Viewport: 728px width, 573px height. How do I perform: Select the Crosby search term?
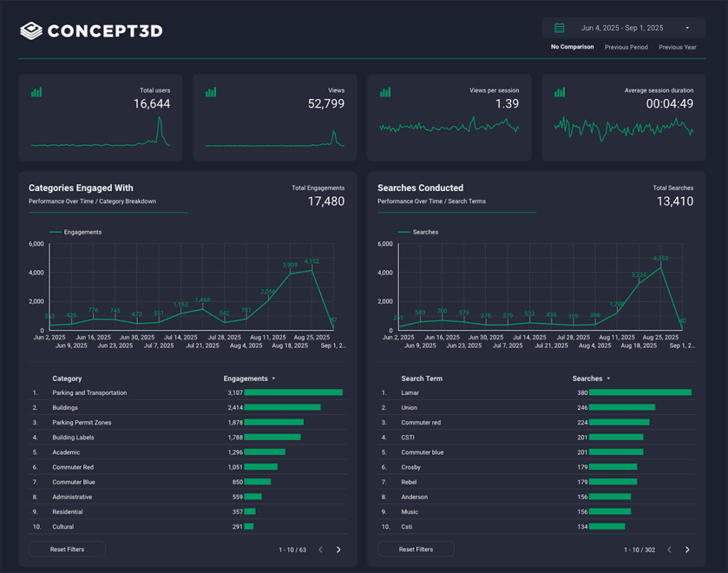click(411, 467)
